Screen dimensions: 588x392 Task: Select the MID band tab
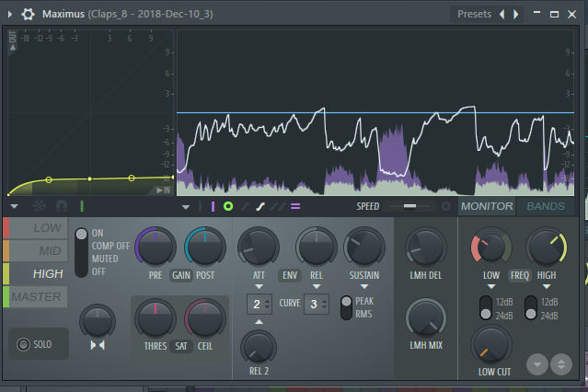click(39, 250)
